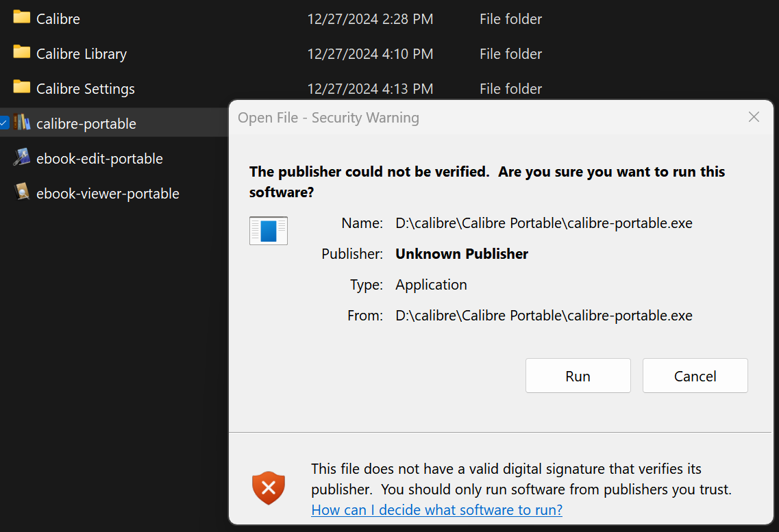Click the date '12/27/2024 2:28 PM'

point(370,19)
